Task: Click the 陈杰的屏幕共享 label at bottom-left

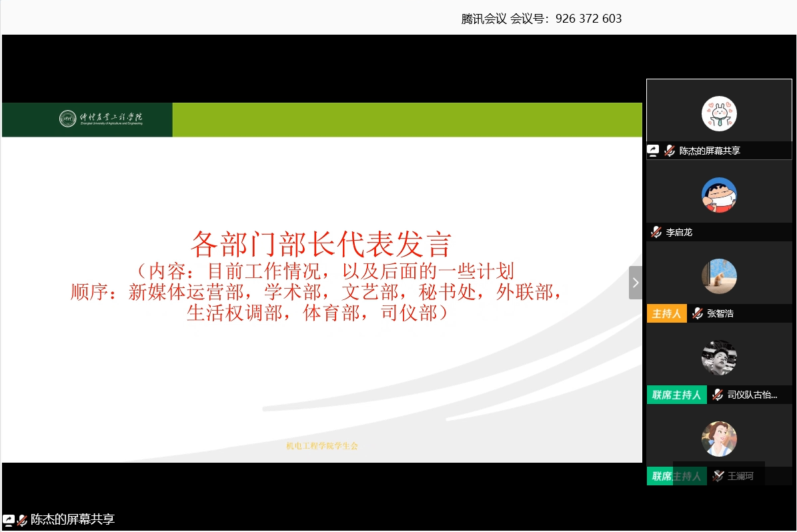Action: (x=73, y=520)
